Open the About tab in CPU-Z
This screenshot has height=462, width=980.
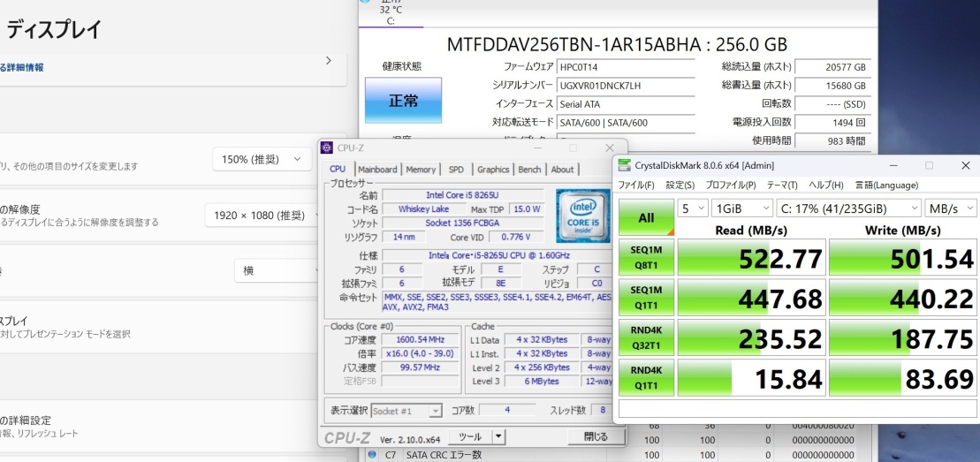[562, 170]
